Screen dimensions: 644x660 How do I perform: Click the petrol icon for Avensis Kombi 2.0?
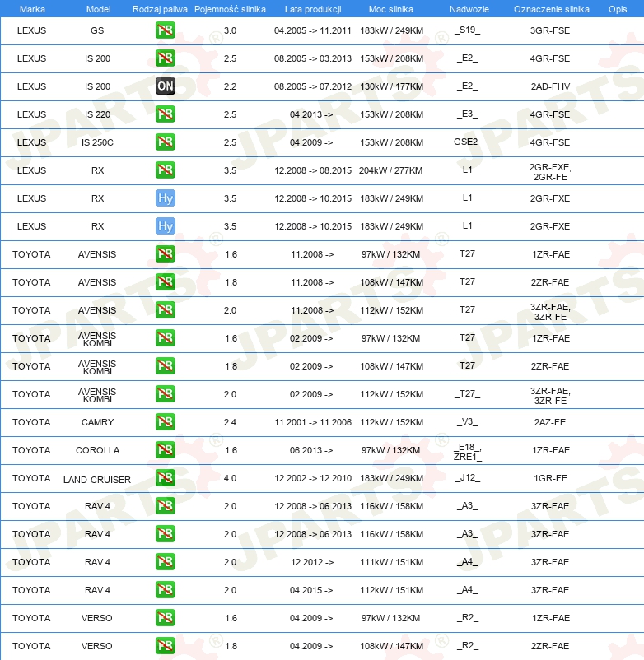tap(165, 394)
